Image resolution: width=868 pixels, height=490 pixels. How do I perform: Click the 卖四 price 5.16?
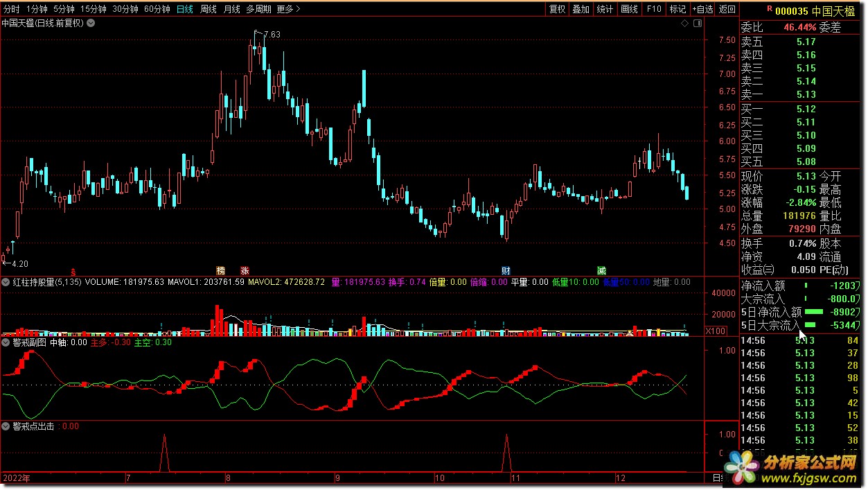tap(806, 55)
